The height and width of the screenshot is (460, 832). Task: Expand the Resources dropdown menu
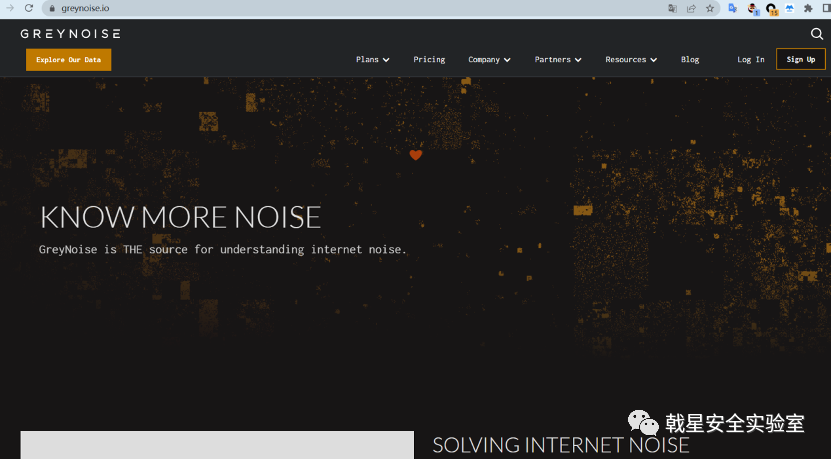point(631,60)
